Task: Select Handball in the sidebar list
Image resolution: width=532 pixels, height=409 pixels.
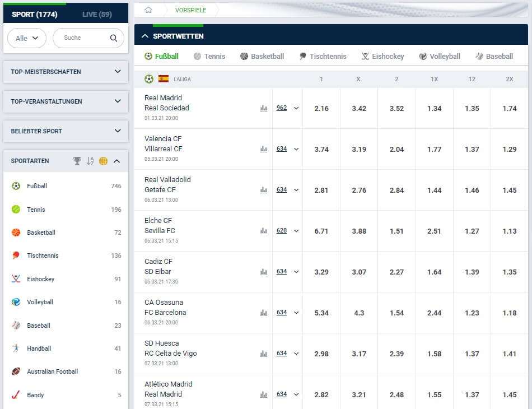Action: point(66,348)
